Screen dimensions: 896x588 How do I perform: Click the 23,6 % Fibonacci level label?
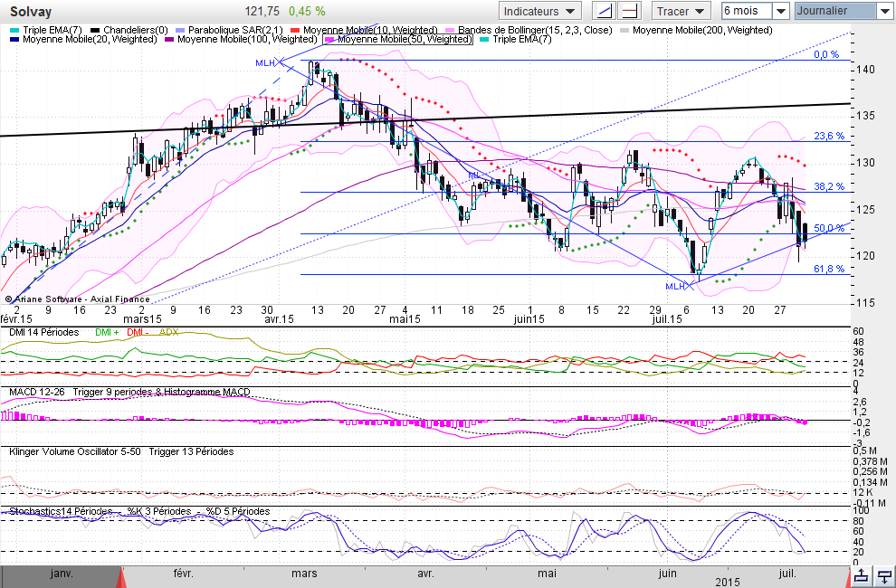click(829, 136)
